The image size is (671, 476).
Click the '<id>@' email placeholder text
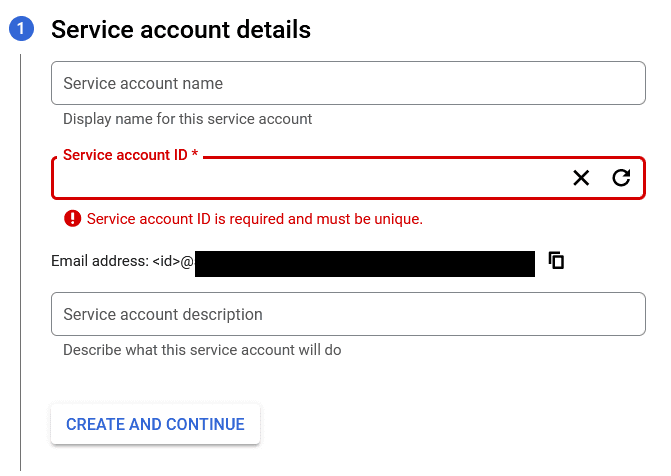pos(173,261)
